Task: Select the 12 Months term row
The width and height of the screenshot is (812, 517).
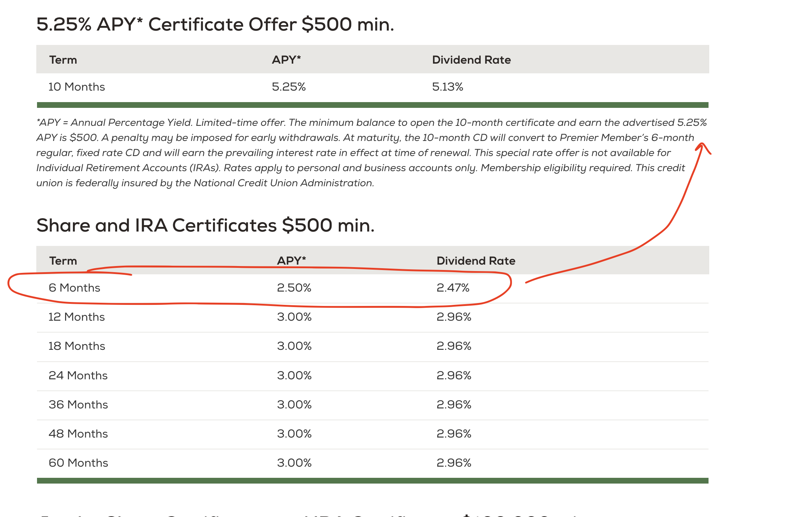Action: pos(77,317)
